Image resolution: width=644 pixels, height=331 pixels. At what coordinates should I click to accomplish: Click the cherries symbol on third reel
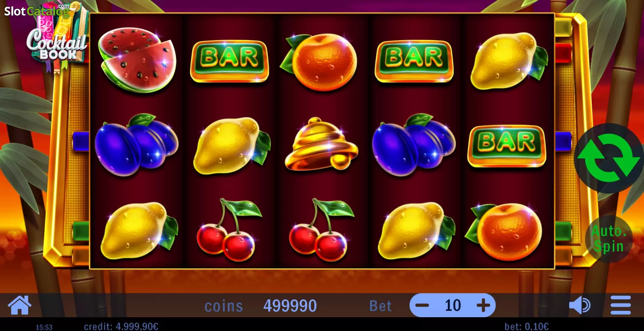click(x=321, y=230)
